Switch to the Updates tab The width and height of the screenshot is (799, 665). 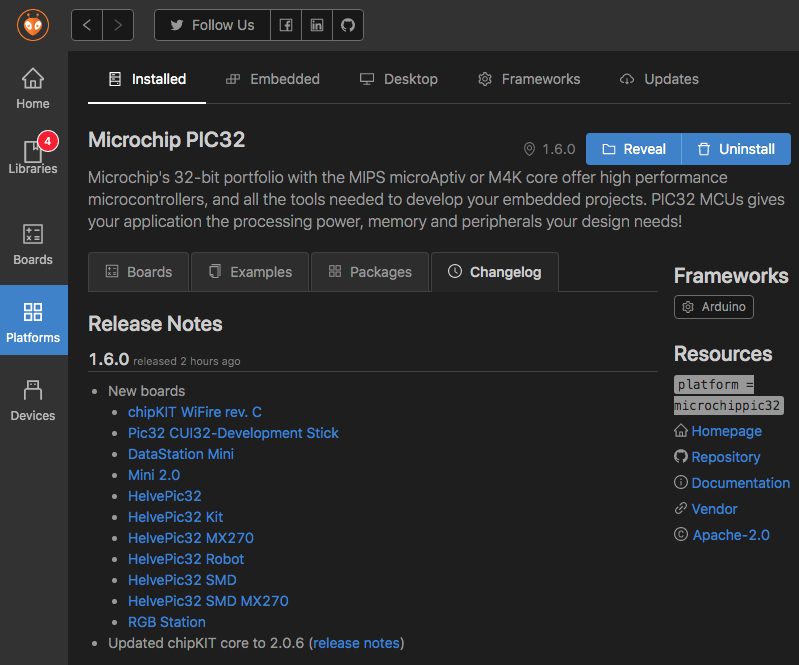[x=659, y=79]
